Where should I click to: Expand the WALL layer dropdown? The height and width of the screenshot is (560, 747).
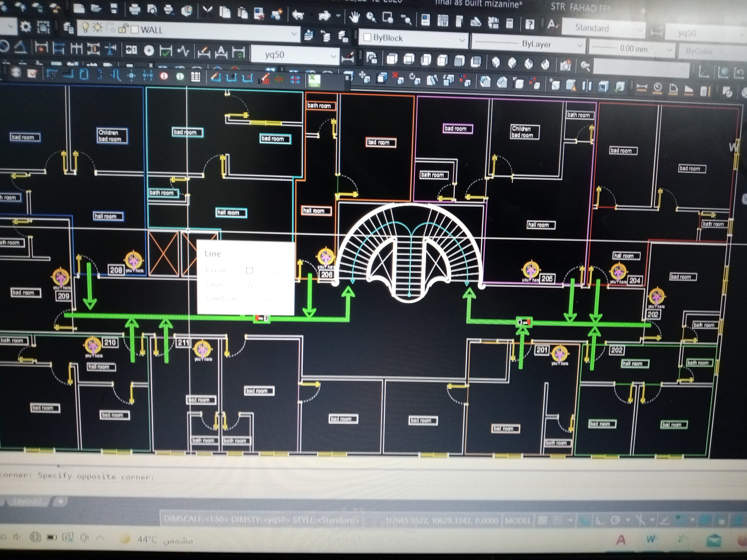pyautogui.click(x=294, y=33)
